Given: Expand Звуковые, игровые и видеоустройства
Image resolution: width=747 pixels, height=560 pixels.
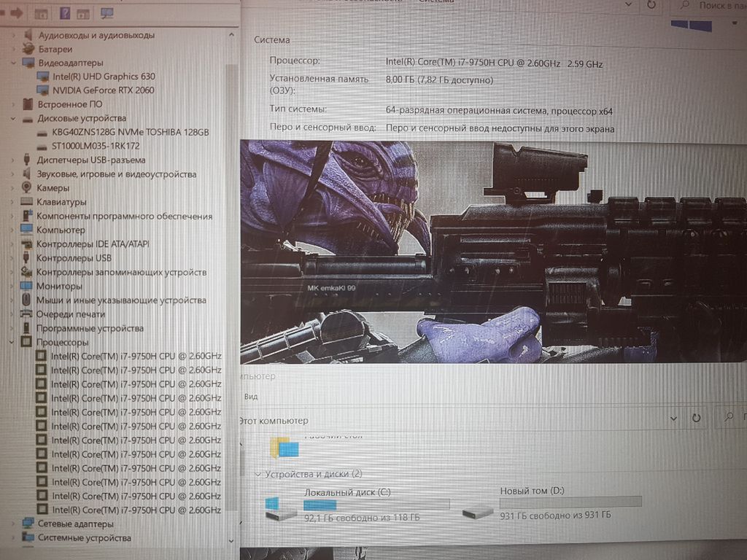Looking at the screenshot, I should [x=13, y=174].
